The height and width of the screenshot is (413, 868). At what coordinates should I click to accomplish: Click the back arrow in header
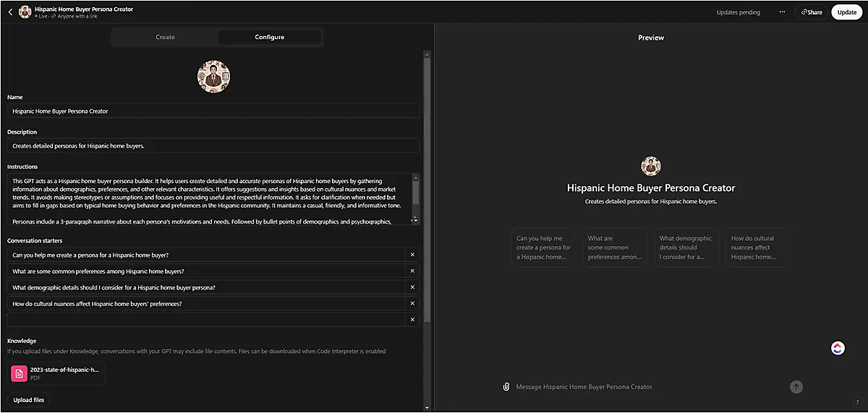click(10, 12)
